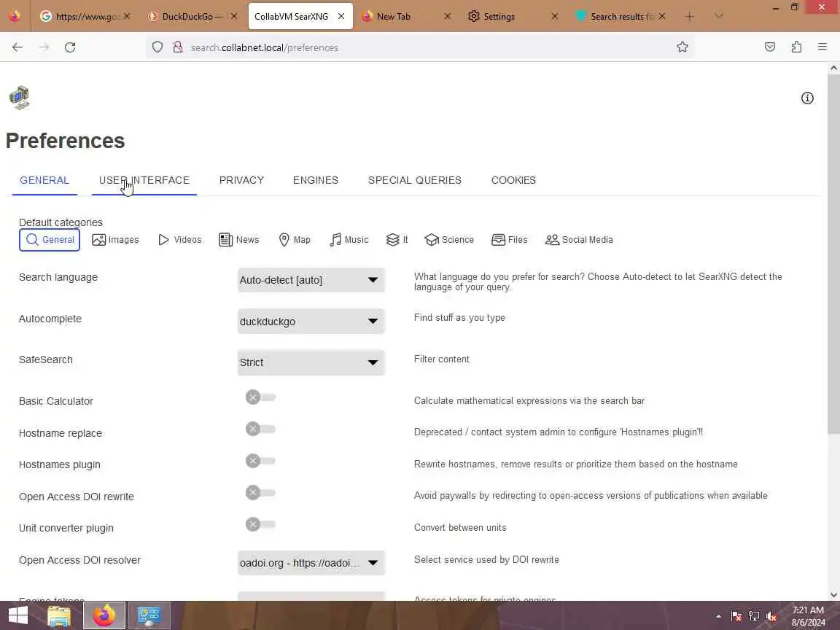Click the insecure connection padlock icon

(x=177, y=47)
